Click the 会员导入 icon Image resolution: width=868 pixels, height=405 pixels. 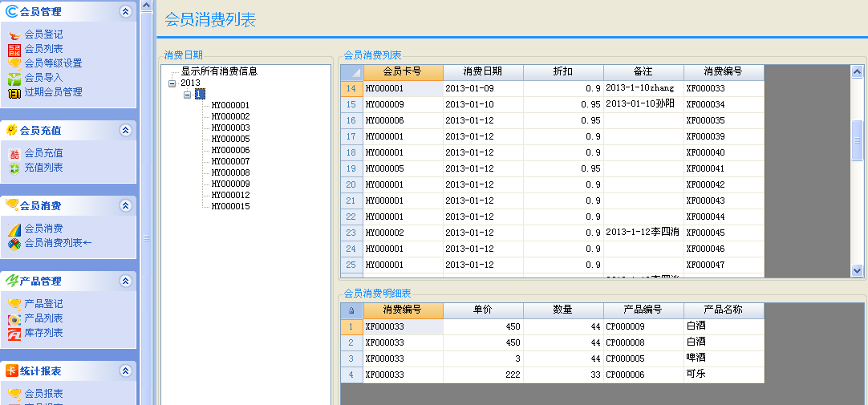click(14, 78)
